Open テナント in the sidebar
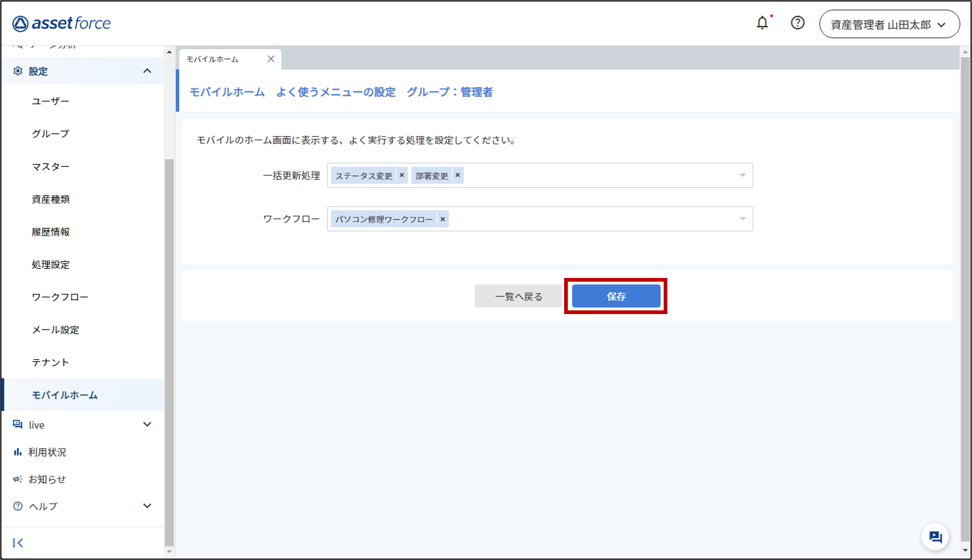The width and height of the screenshot is (972, 560). click(x=50, y=362)
